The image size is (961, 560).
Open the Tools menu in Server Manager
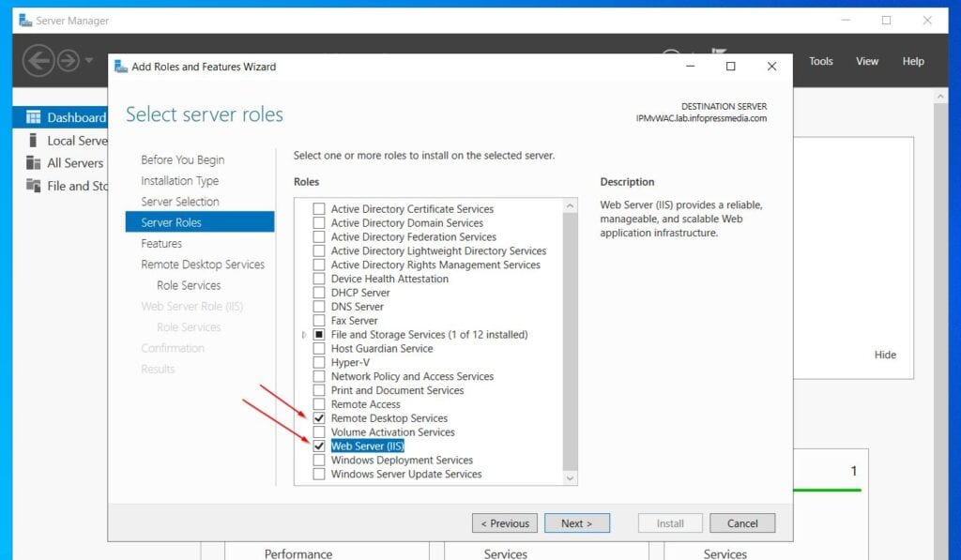coord(820,61)
